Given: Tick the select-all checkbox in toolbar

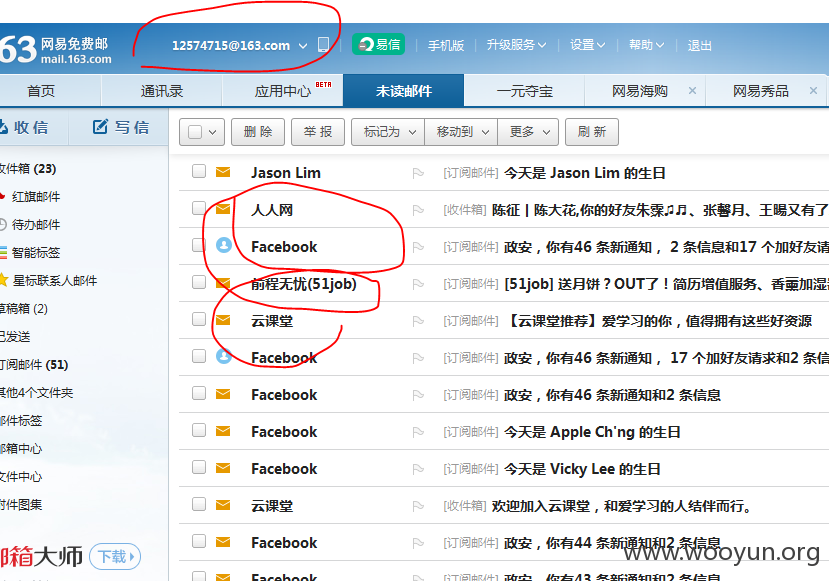Looking at the screenshot, I should (195, 132).
